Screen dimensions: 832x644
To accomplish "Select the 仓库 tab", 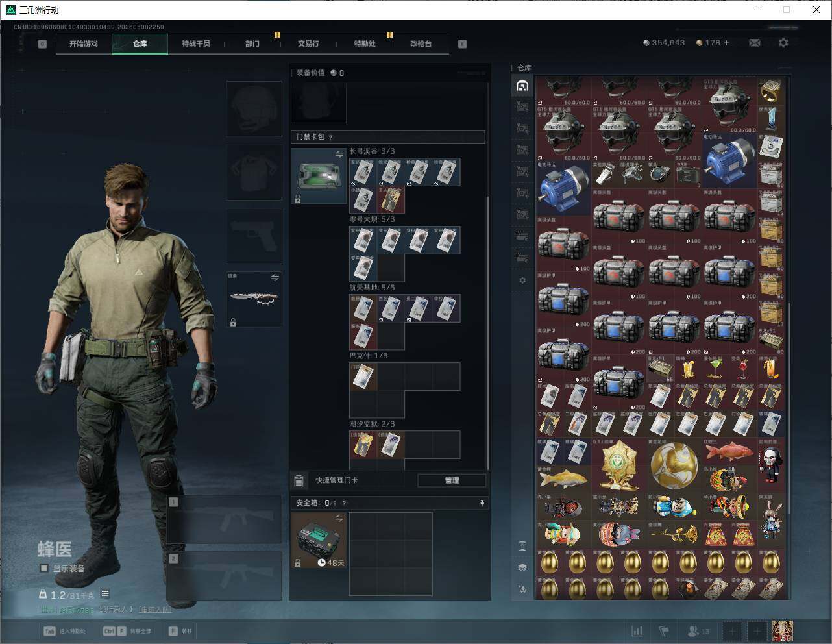I will pyautogui.click(x=140, y=43).
